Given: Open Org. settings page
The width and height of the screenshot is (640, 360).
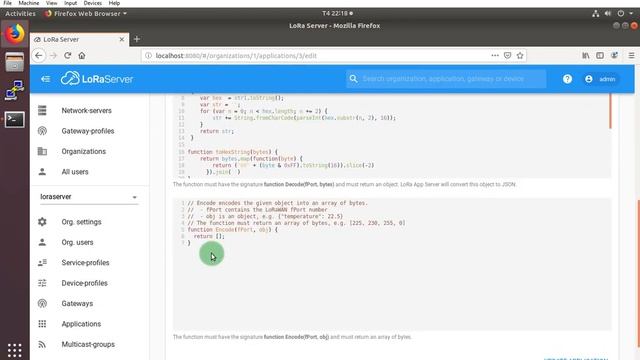Looking at the screenshot, I should [81, 222].
